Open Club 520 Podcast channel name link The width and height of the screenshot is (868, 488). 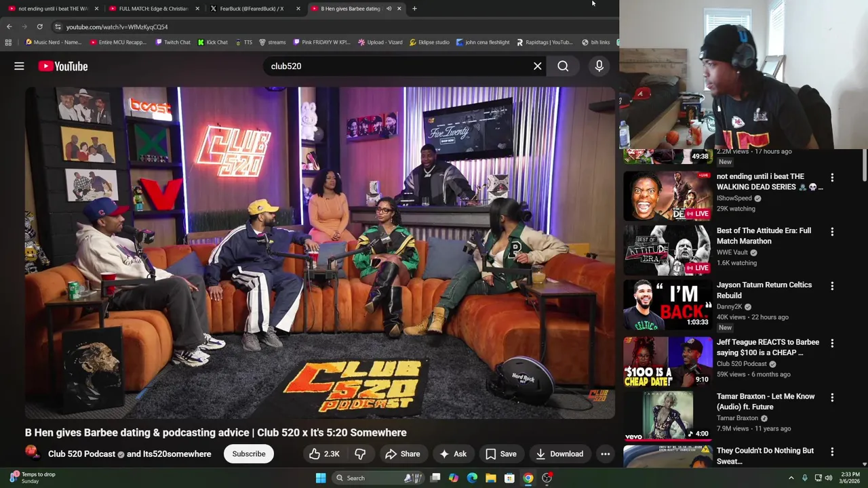[x=81, y=454]
